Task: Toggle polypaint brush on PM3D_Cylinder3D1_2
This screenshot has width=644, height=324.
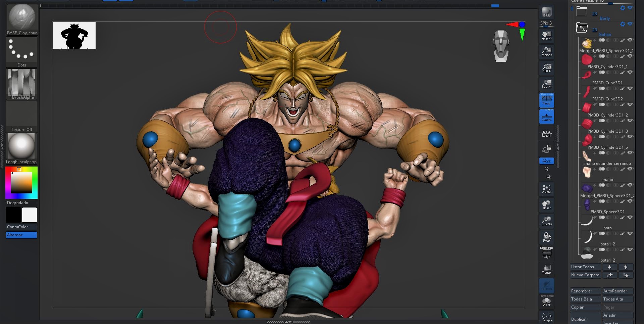Action: pyautogui.click(x=623, y=104)
